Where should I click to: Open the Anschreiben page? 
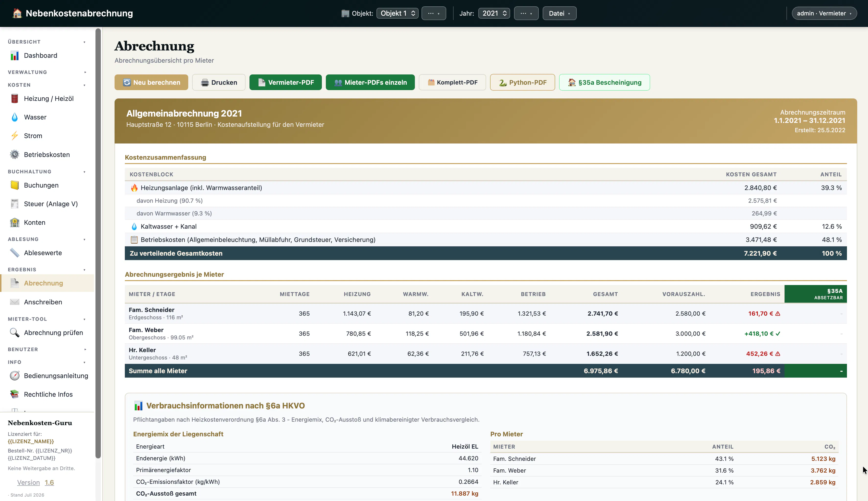(x=47, y=302)
